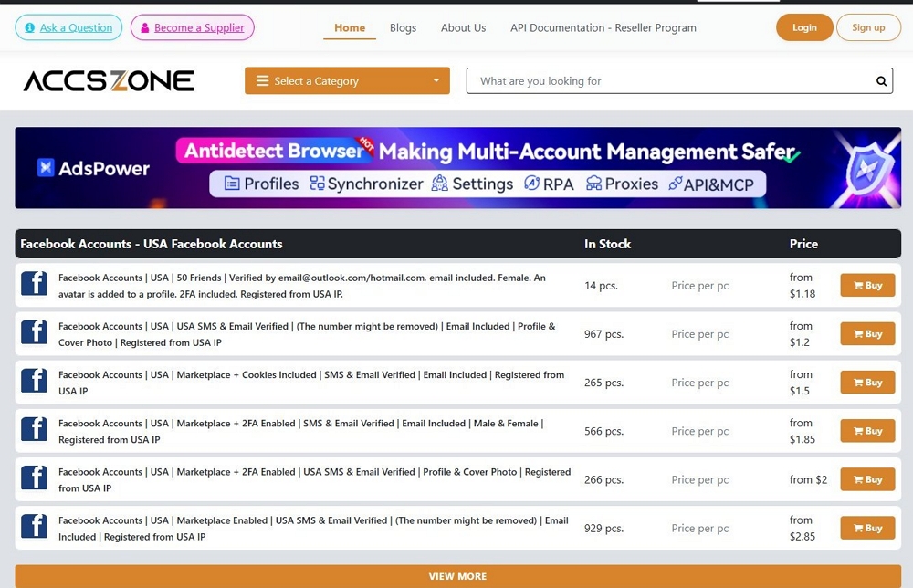This screenshot has width=913, height=588.
Task: Open the Become a Supplier link
Action: [192, 27]
